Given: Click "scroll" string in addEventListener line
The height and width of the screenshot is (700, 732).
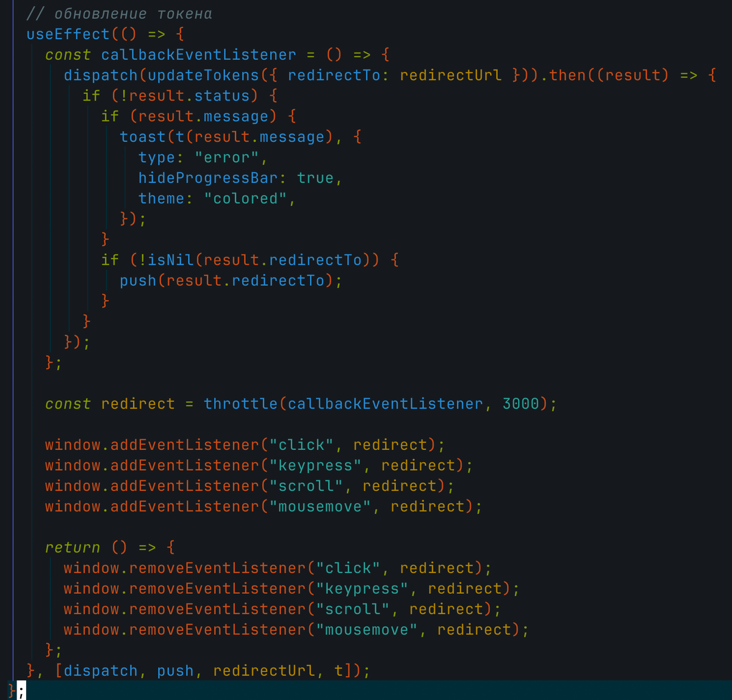Looking at the screenshot, I should pyautogui.click(x=306, y=486).
